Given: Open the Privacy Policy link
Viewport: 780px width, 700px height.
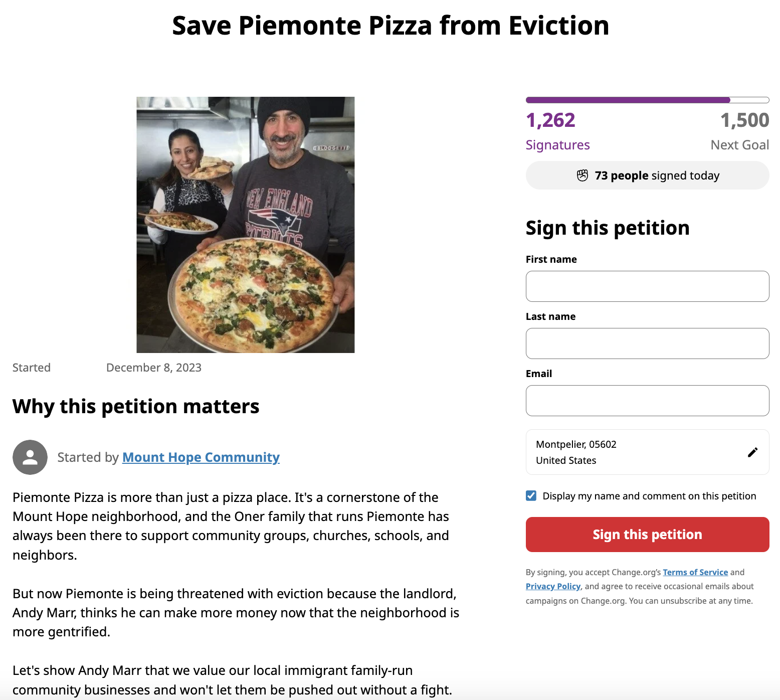Looking at the screenshot, I should tap(553, 586).
